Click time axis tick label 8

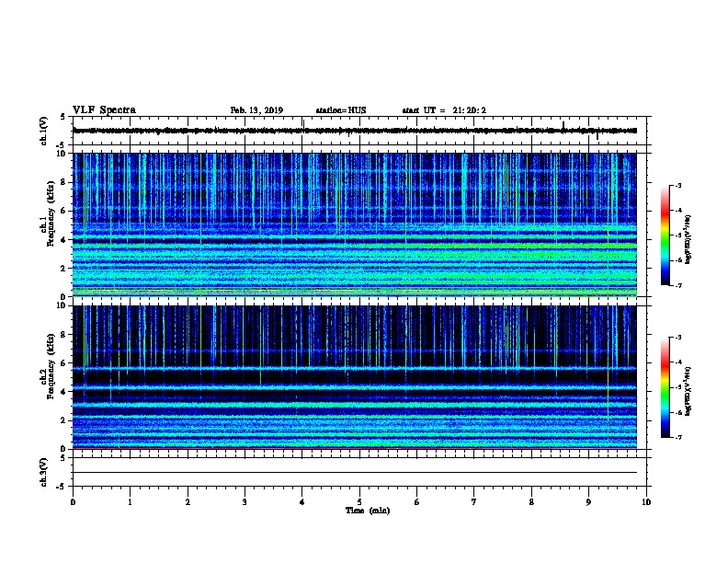click(x=531, y=502)
